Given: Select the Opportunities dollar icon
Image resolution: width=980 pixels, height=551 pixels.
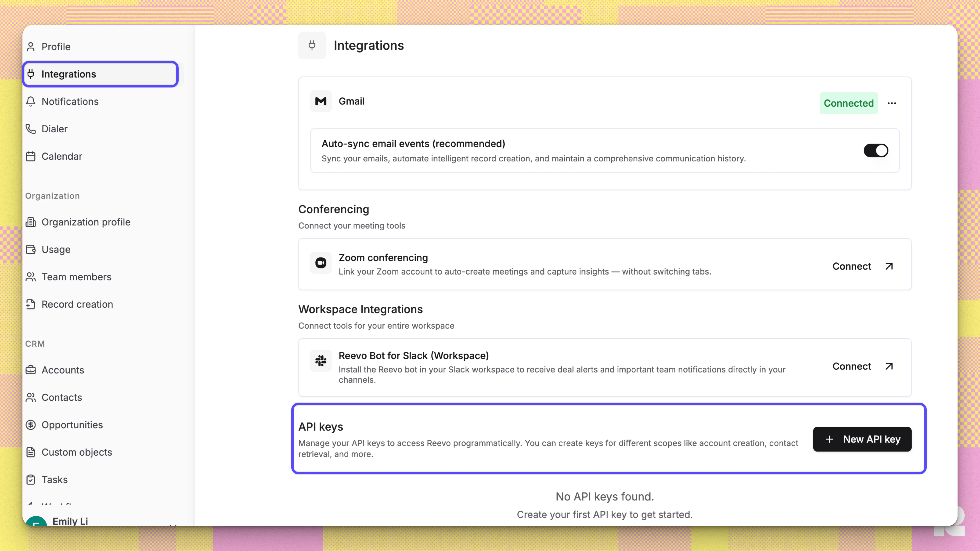Looking at the screenshot, I should 31,425.
